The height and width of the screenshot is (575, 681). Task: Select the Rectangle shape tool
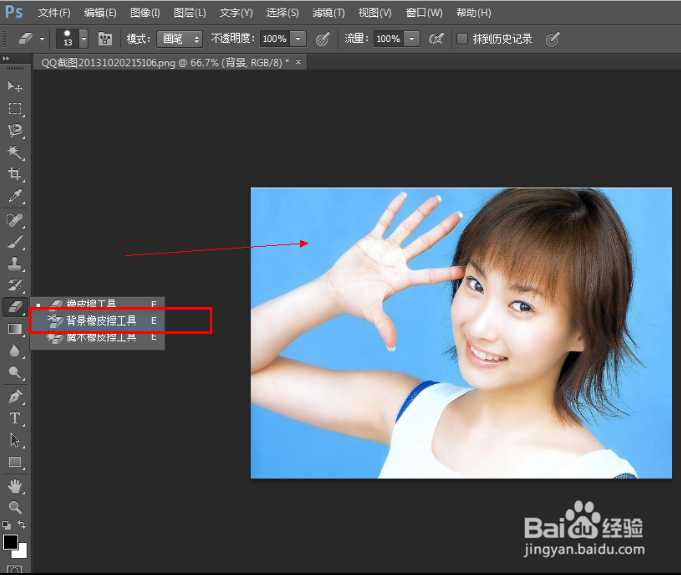coord(15,462)
